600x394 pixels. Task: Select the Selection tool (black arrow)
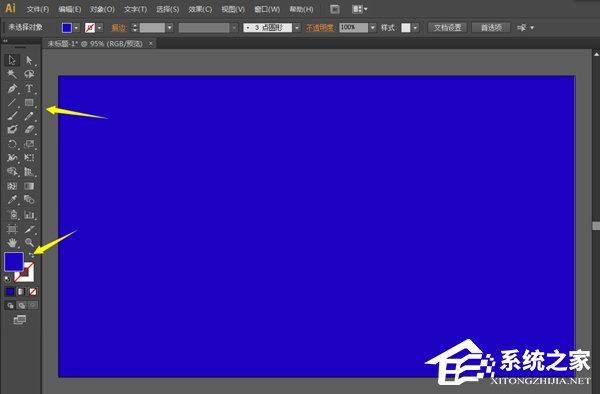pyautogui.click(x=12, y=60)
